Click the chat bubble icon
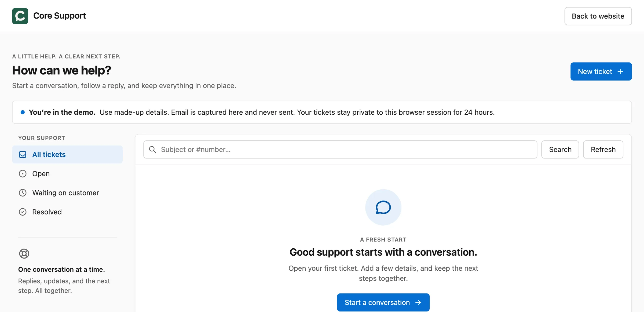Image resolution: width=644 pixels, height=312 pixels. 383,207
